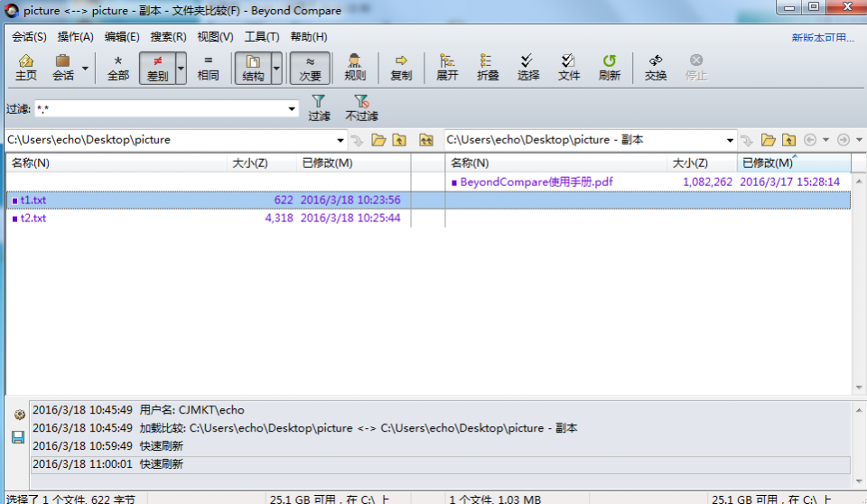
Task: Sort left pane by 大小(Z) column
Action: (262, 163)
